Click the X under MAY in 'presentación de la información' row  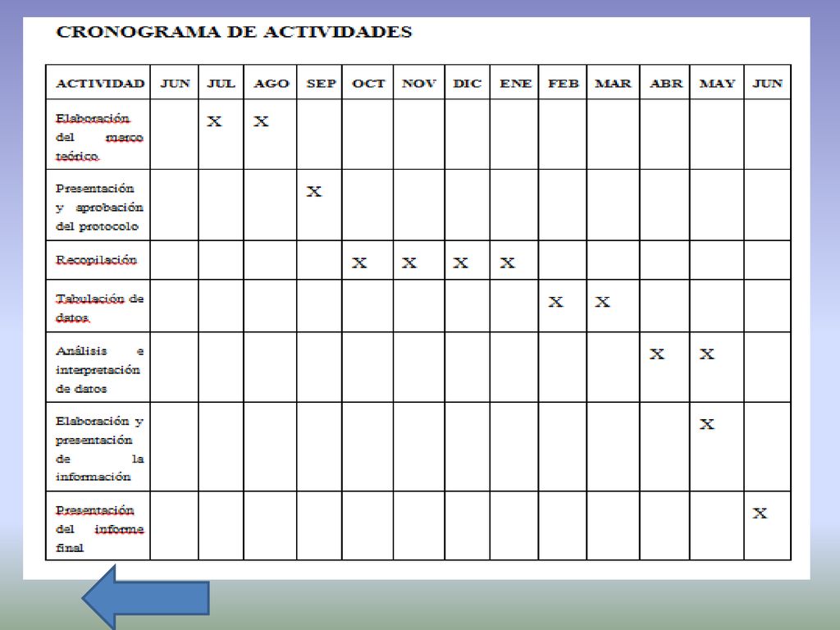click(x=707, y=425)
